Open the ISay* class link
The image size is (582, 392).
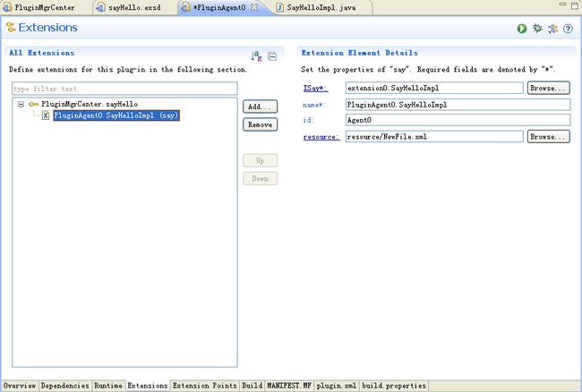pyautogui.click(x=315, y=89)
